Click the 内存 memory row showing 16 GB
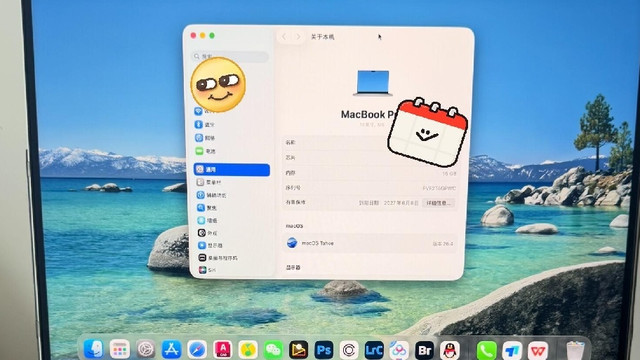This screenshot has height=360, width=640. [x=370, y=173]
